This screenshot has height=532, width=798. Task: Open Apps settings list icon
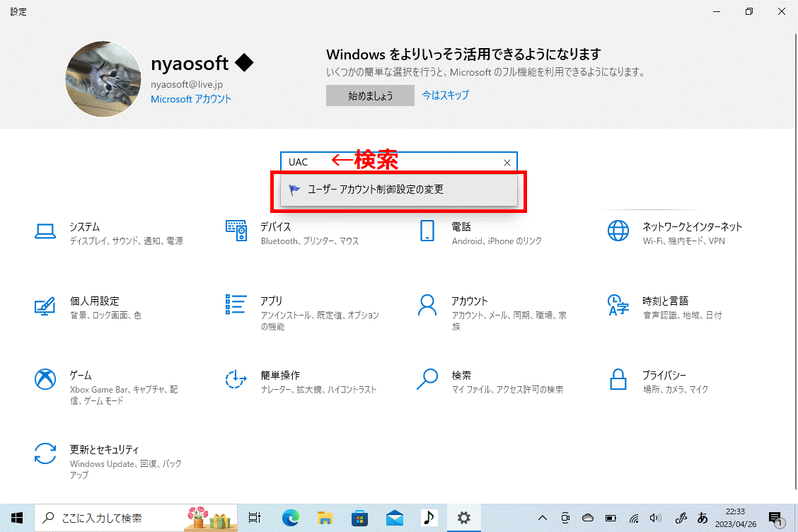pos(236,304)
